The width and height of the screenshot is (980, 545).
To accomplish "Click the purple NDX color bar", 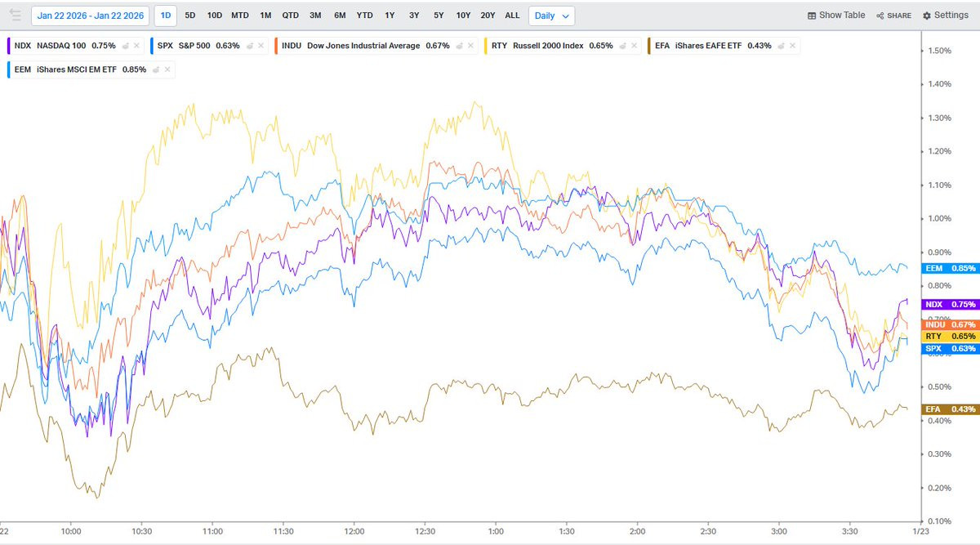I will (8, 46).
